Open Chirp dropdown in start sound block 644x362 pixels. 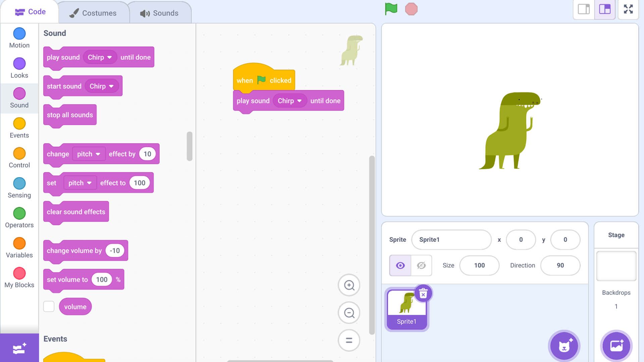tap(101, 86)
